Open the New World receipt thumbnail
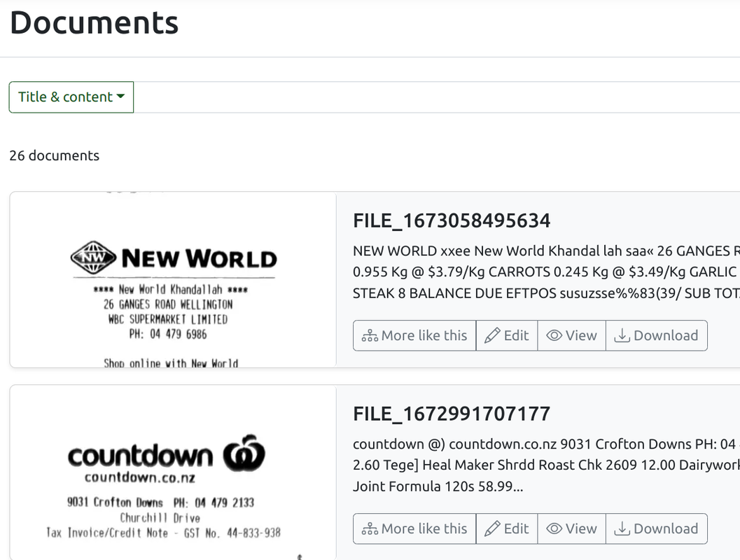The width and height of the screenshot is (740, 560). [173, 279]
